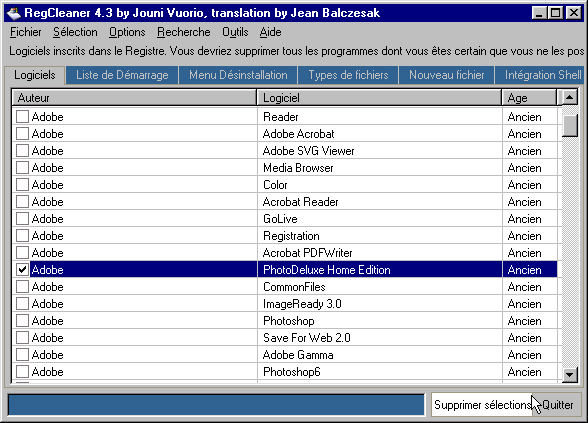Screen dimensions: 588x423
Task: Open the Menu Désinstallation tab
Action: tap(238, 75)
